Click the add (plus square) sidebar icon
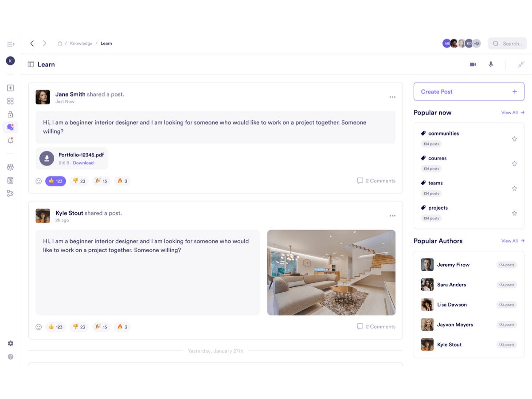 [11, 88]
